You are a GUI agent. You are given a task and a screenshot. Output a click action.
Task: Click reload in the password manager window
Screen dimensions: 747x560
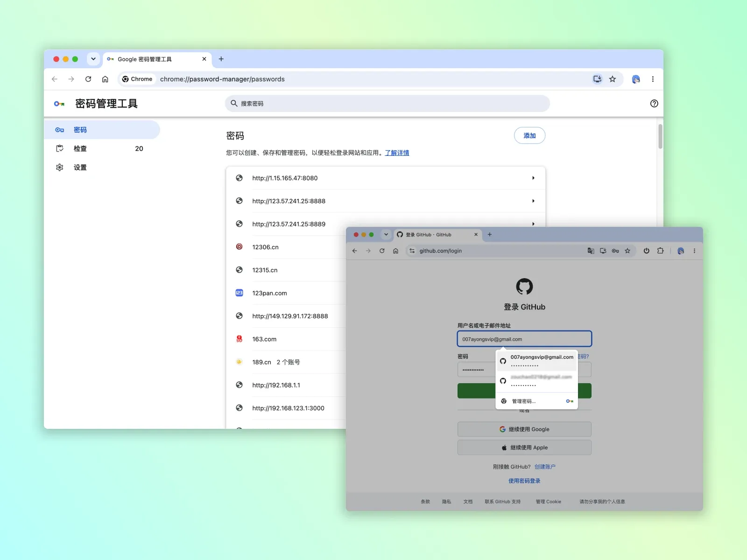88,79
